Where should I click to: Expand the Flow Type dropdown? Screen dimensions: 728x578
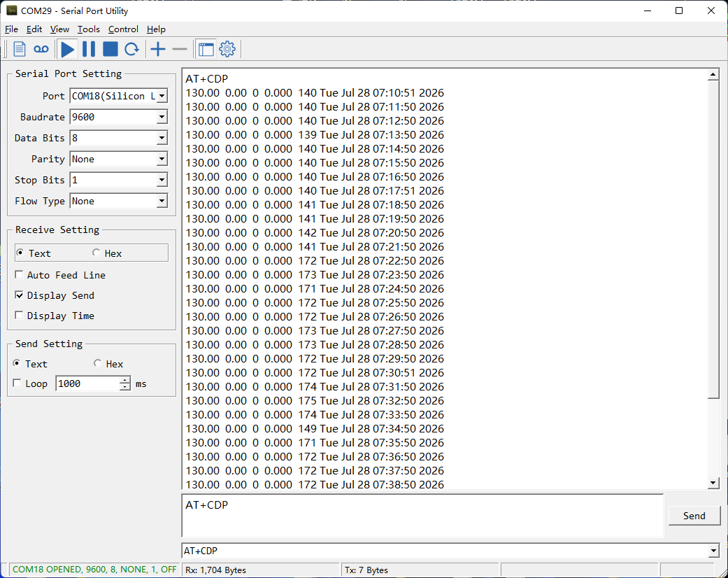(162, 202)
